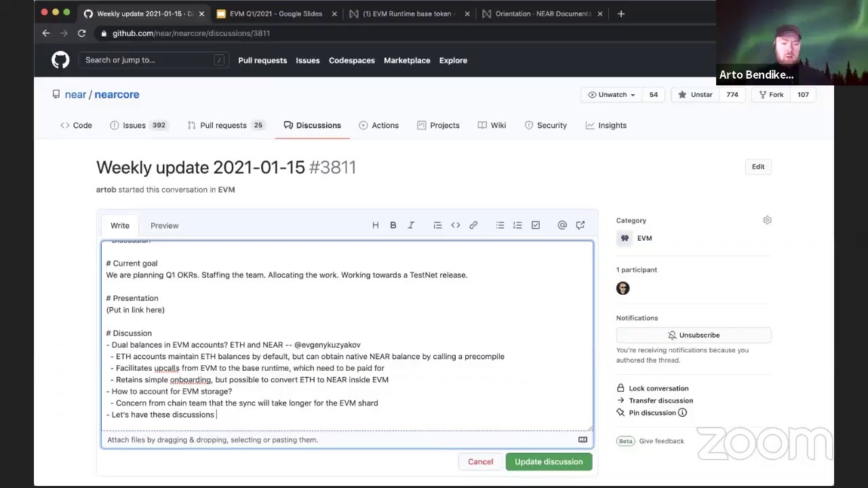
Task: Reload the current page
Action: tap(81, 33)
